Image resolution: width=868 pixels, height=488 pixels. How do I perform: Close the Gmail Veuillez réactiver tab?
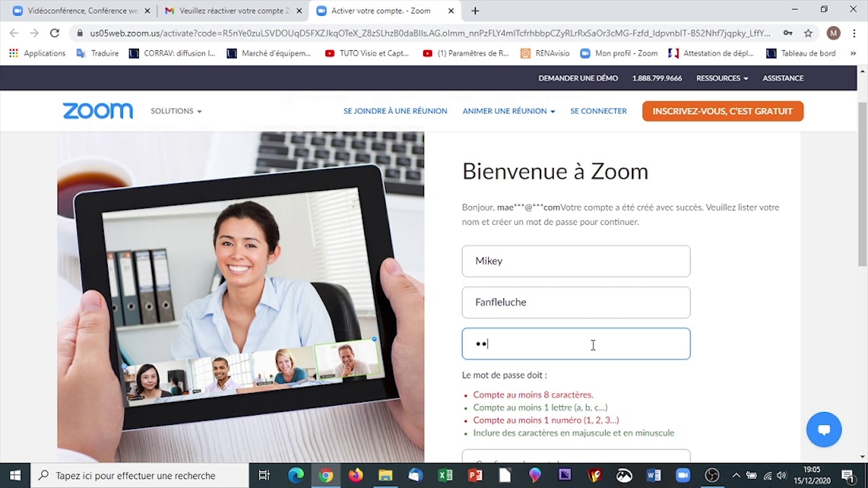point(299,11)
